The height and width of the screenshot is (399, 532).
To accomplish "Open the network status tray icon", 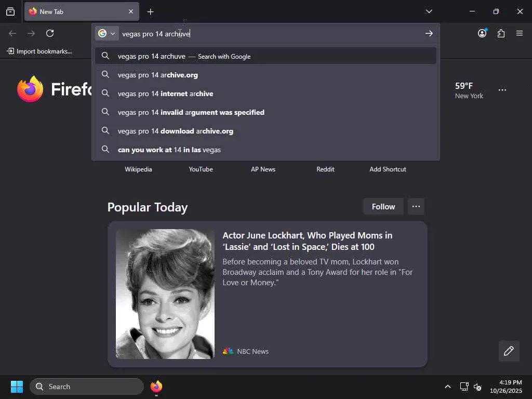I will click(464, 387).
